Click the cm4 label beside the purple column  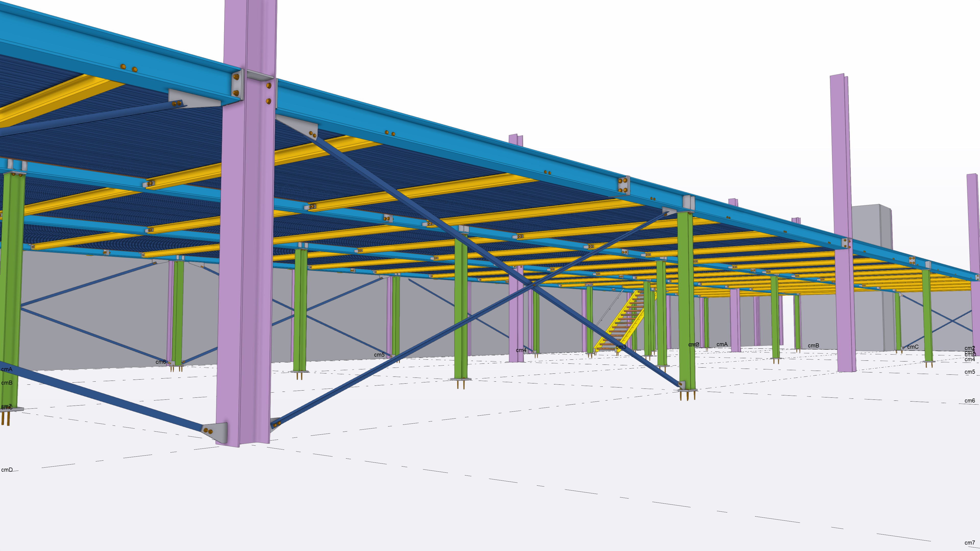[521, 350]
